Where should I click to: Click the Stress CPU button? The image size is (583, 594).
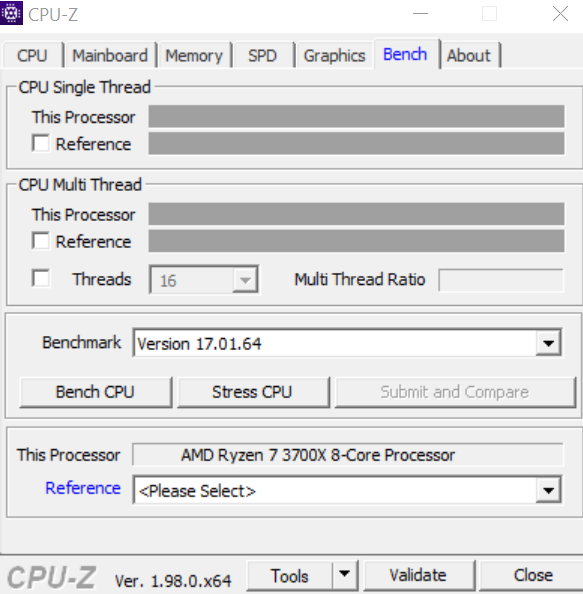click(253, 392)
